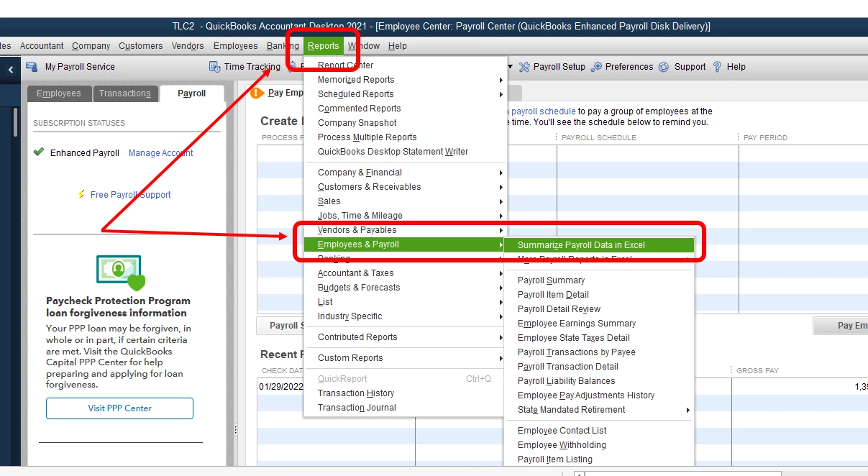Image resolution: width=868 pixels, height=476 pixels.
Task: Open the Support lifebuoy icon
Action: (664, 67)
